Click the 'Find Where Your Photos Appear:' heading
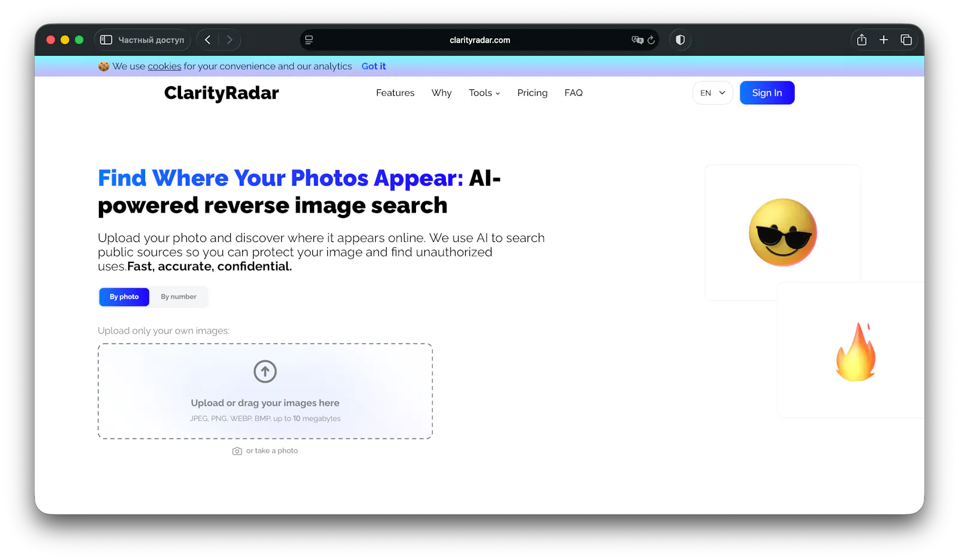 pyautogui.click(x=281, y=178)
